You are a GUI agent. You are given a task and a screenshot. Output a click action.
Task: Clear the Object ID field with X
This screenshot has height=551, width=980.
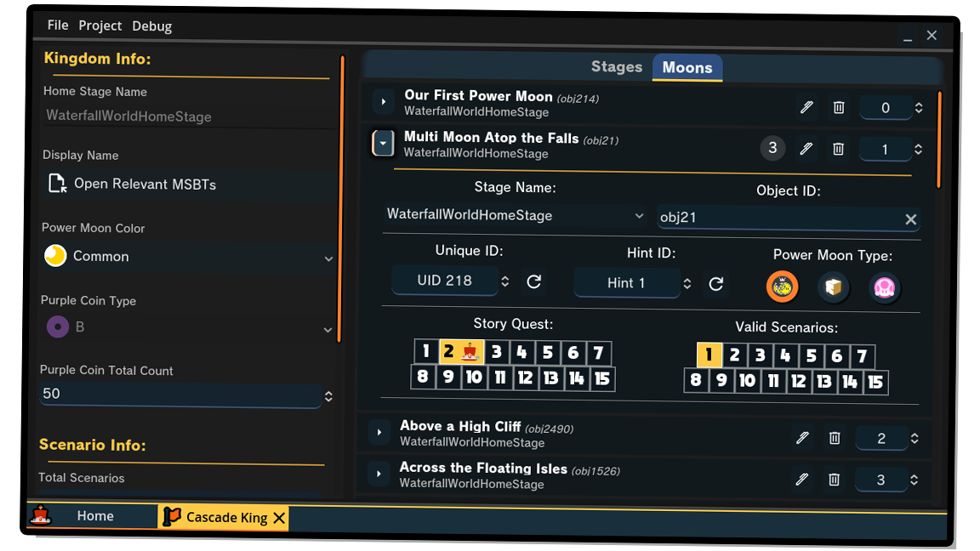(x=910, y=219)
